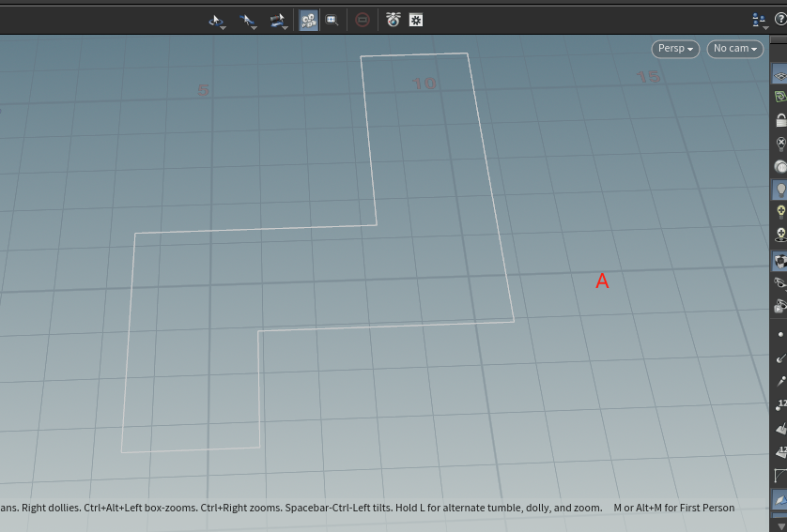Click the eye icon in right sidebar
Image resolution: width=787 pixels, height=532 pixels.
tap(779, 282)
